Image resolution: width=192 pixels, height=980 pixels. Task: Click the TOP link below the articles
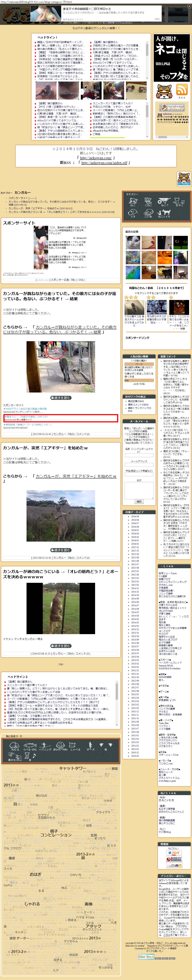61,664
